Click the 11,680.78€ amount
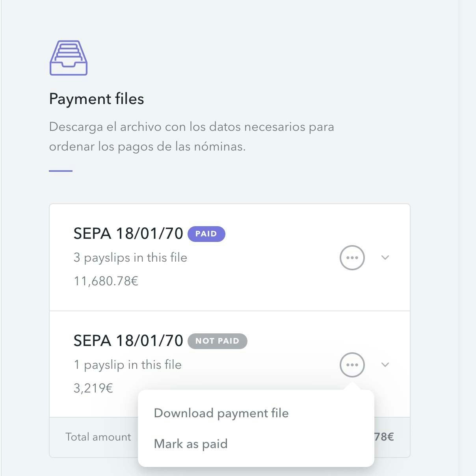Image resolution: width=476 pixels, height=476 pixels. click(106, 281)
